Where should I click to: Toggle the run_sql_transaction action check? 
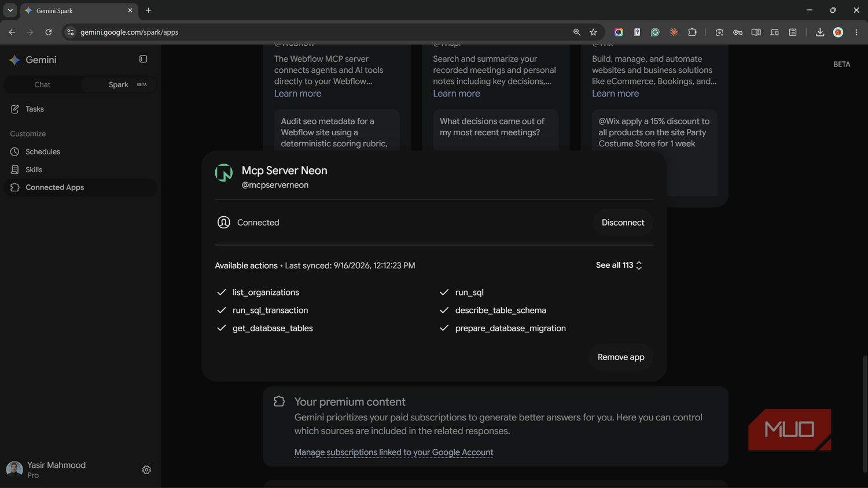(221, 310)
